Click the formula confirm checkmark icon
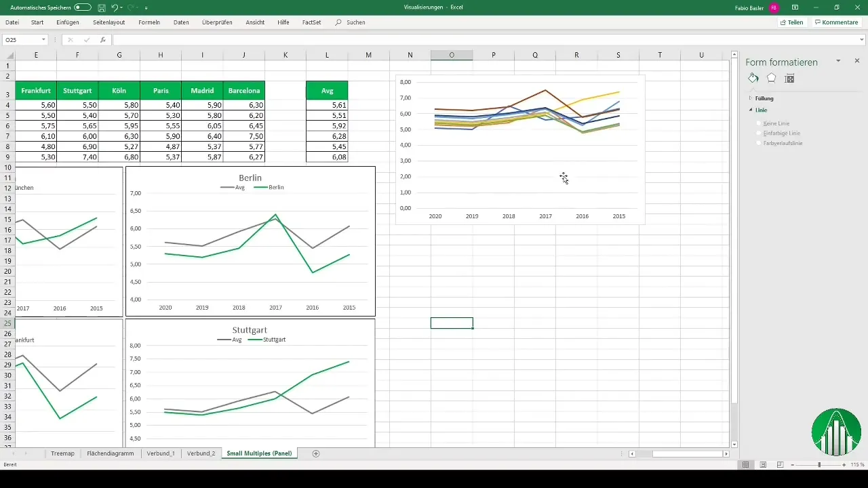 [x=86, y=40]
